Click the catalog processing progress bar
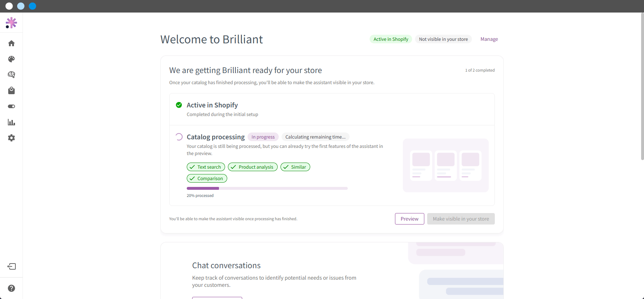 pos(267,188)
